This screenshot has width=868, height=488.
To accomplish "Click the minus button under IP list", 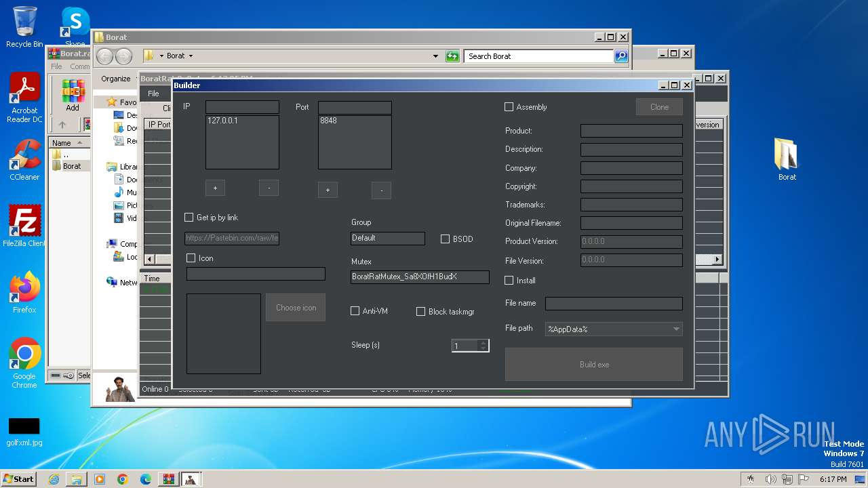I will pos(269,188).
